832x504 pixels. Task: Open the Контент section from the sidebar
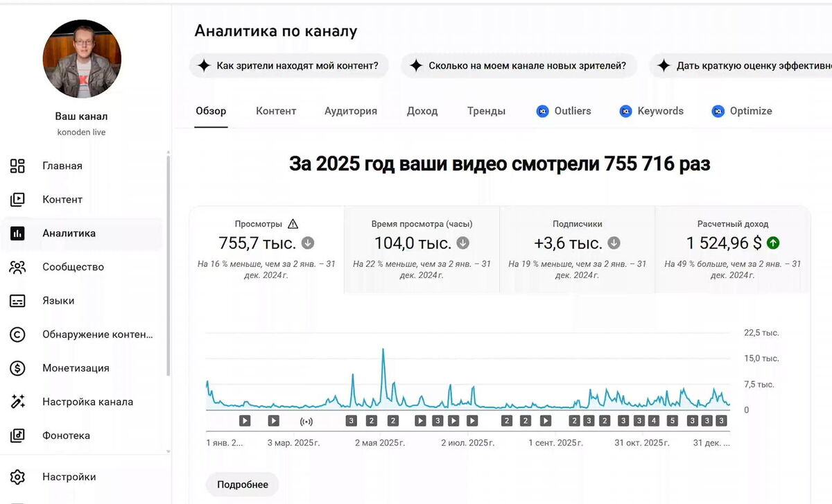[x=19, y=199]
